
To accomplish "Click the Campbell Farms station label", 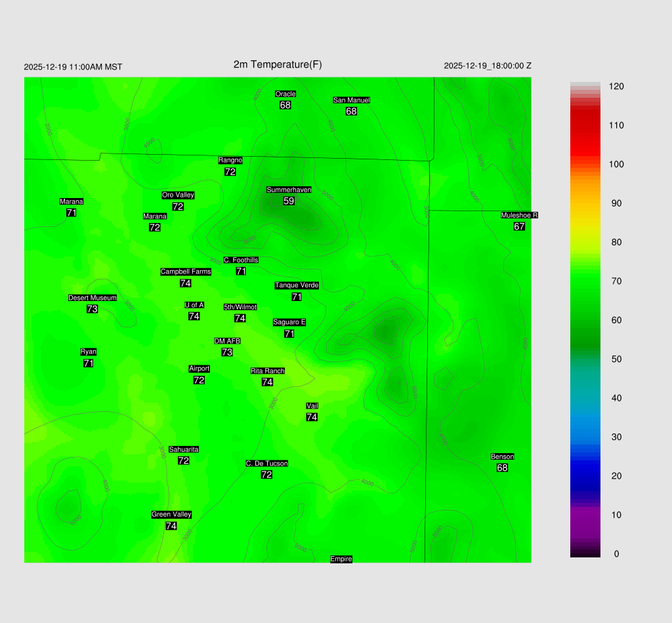I will (x=186, y=272).
